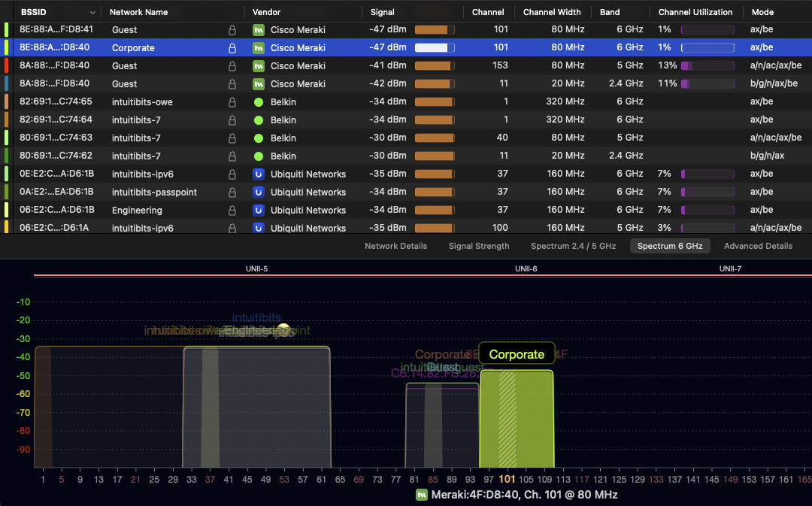This screenshot has width=812, height=506.
Task: Click the signal bar in the Corporate row
Action: point(435,47)
